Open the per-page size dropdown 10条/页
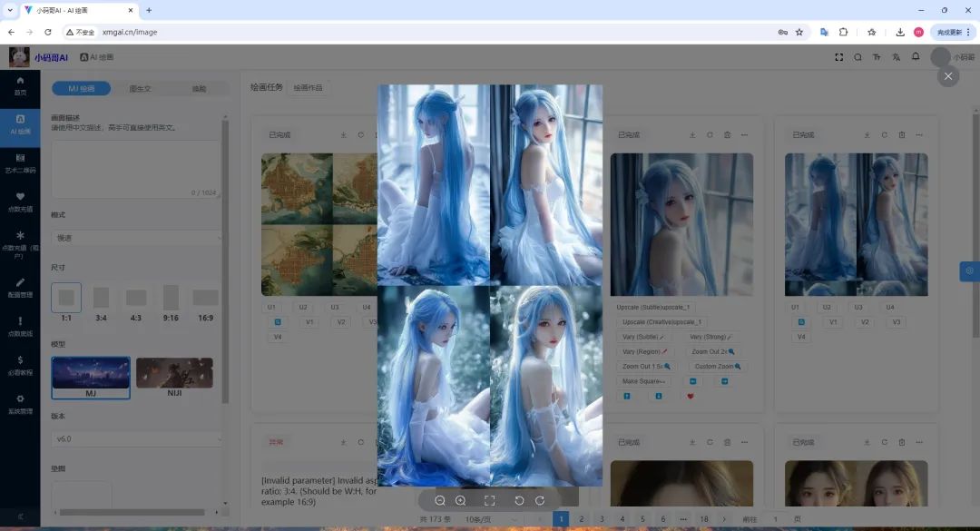This screenshot has height=531, width=980. tap(492, 519)
